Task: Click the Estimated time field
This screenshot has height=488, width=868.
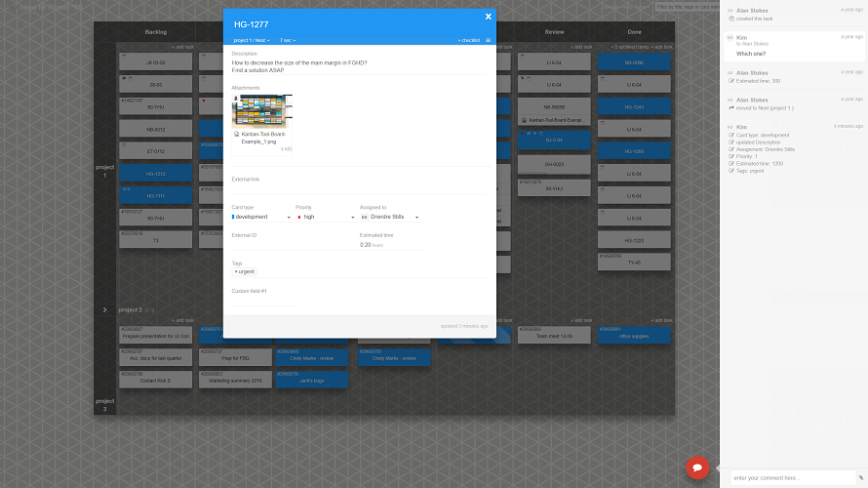Action: [x=390, y=244]
